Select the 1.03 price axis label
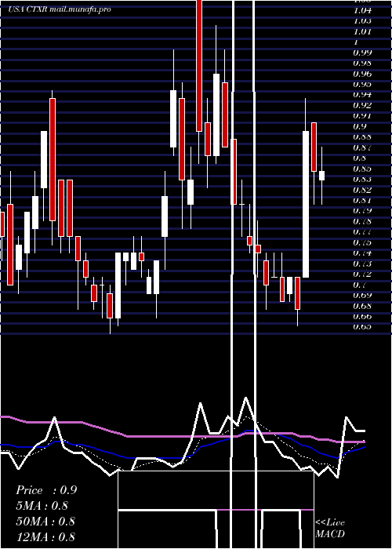Viewport: 392px width, 549px height. tap(362, 21)
